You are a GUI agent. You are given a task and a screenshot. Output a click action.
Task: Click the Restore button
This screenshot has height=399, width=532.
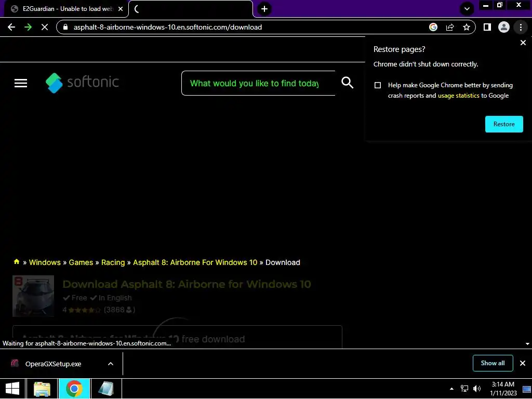504,124
